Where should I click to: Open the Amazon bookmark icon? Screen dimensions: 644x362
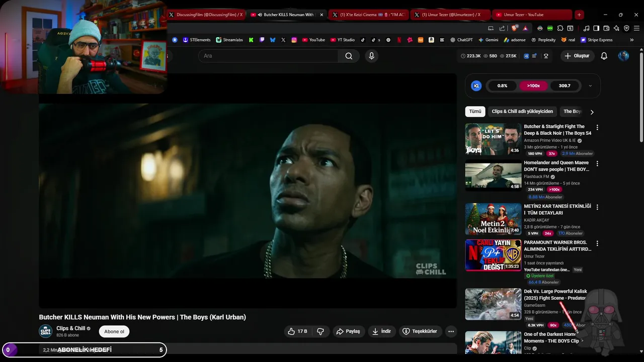pyautogui.click(x=431, y=40)
